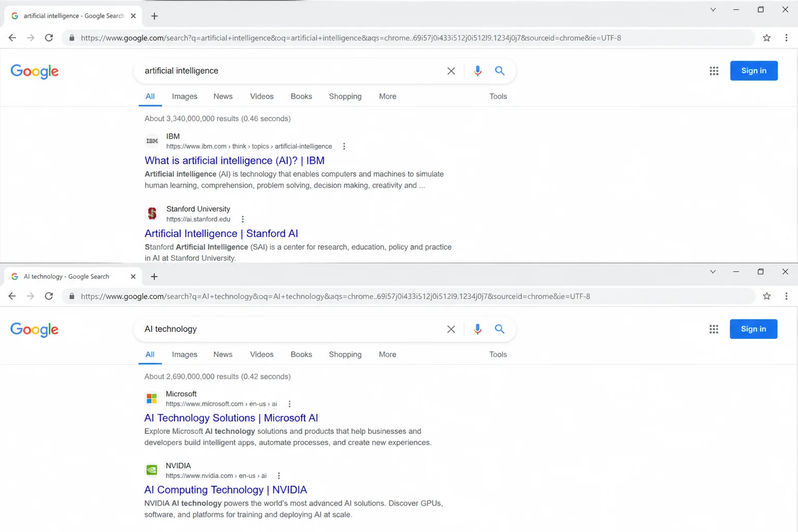Open More filters in artificial intelligence window
This screenshot has height=532, width=798.
(x=388, y=97)
